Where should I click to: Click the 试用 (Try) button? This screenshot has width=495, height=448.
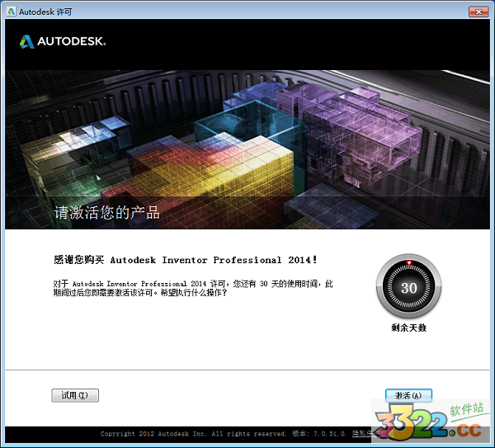[75, 395]
